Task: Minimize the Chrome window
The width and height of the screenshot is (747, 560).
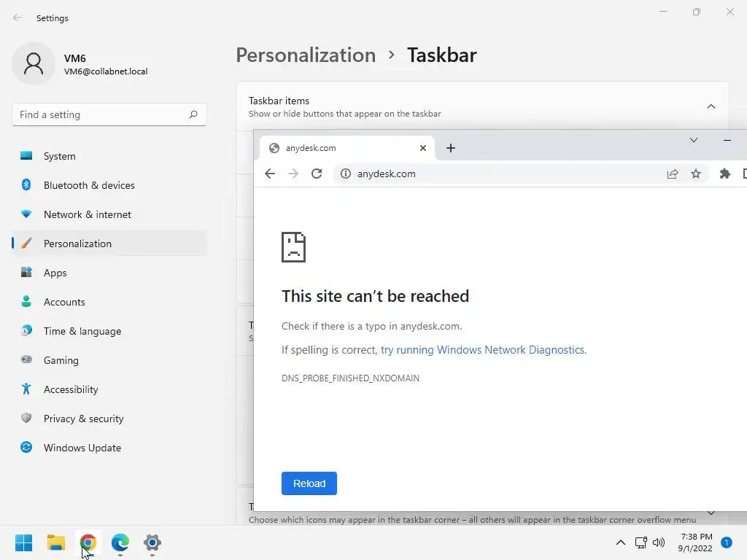Action: coord(727,141)
